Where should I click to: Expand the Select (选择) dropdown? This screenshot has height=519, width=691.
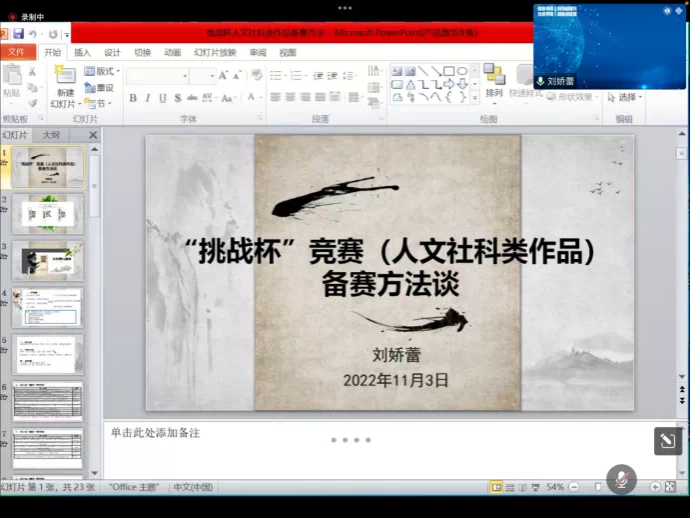pyautogui.click(x=626, y=97)
